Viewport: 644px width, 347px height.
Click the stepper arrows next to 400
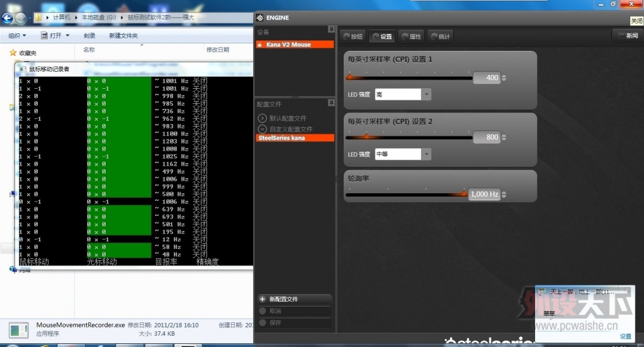click(504, 77)
